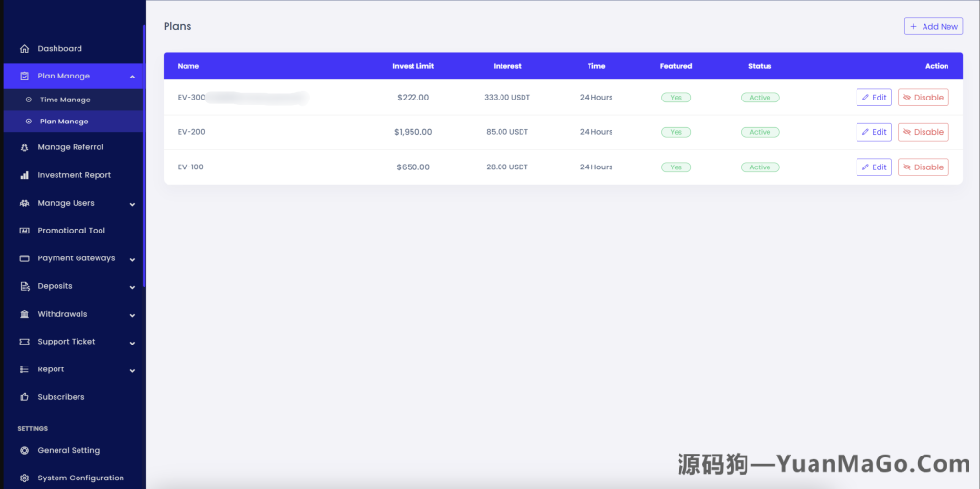Click the Featured column header
Screen dimensions: 980x489
point(676,66)
